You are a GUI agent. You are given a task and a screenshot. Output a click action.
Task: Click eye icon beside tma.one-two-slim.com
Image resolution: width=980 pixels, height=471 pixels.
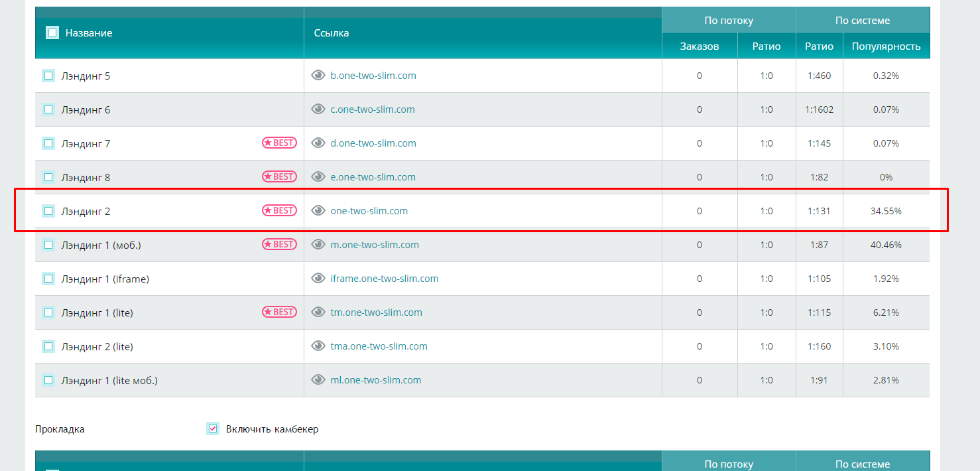(318, 346)
